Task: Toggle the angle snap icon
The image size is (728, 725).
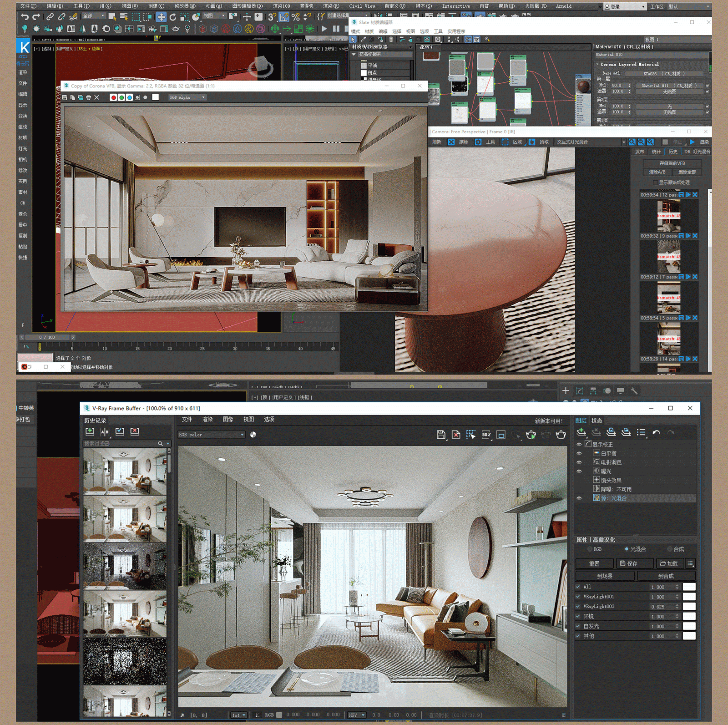Action: (283, 17)
